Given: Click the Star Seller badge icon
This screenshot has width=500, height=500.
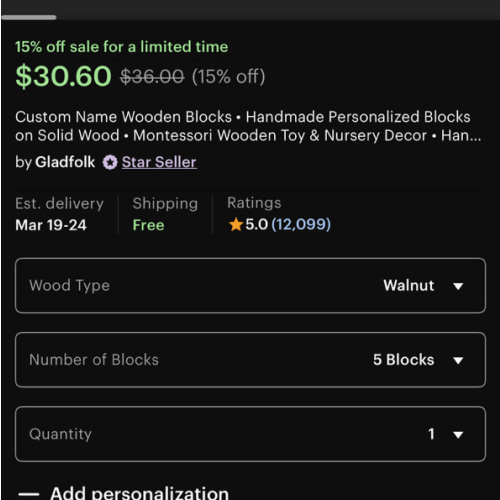Looking at the screenshot, I should (110, 163).
